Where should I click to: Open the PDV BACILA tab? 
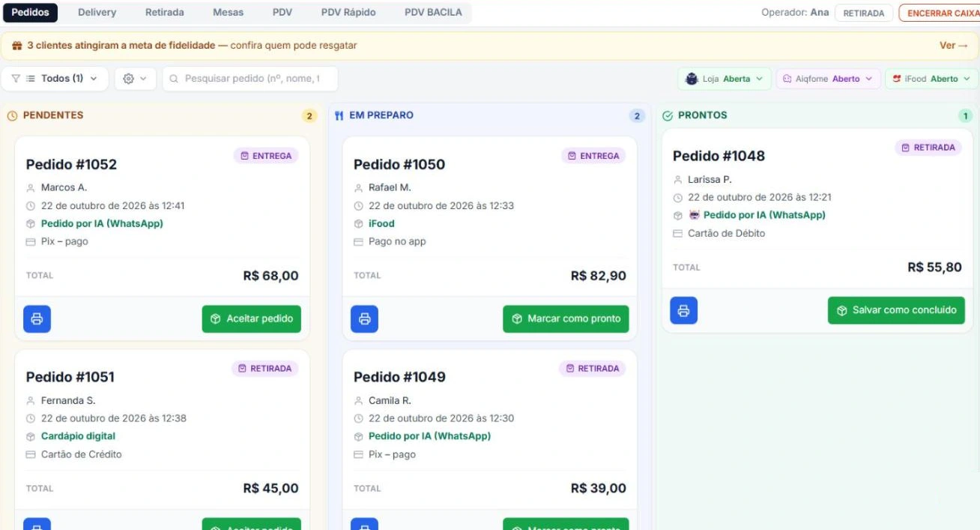point(433,12)
